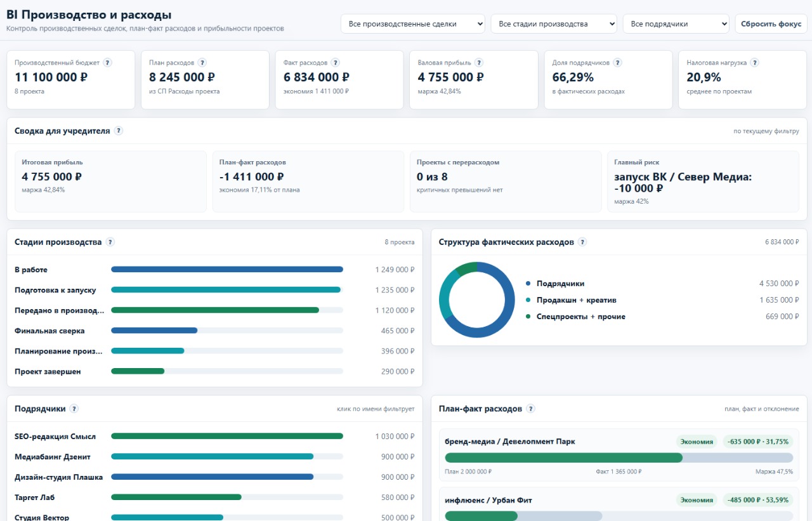Open help icon next to Валовая прибыль
The height and width of the screenshot is (521, 812).
[x=479, y=63]
